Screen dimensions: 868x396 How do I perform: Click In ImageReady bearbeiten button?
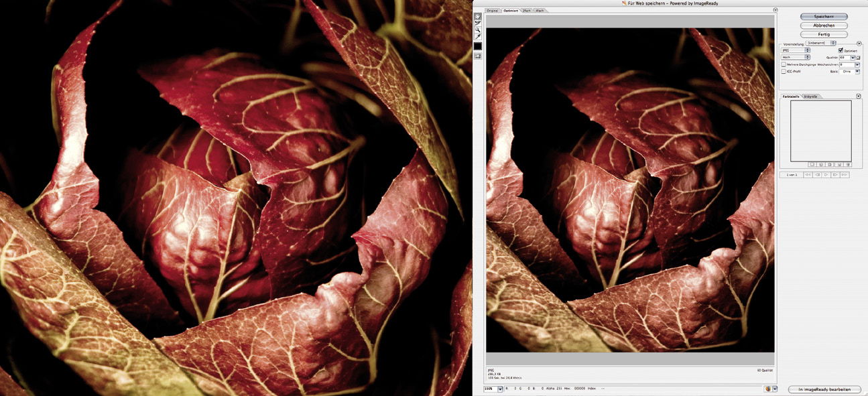(x=824, y=389)
